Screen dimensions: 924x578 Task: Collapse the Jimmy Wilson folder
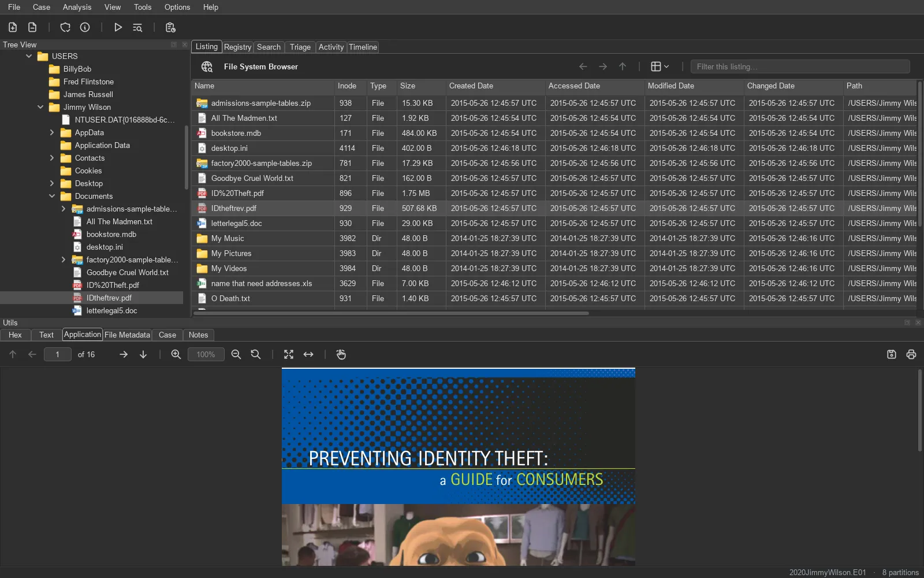[40, 107]
